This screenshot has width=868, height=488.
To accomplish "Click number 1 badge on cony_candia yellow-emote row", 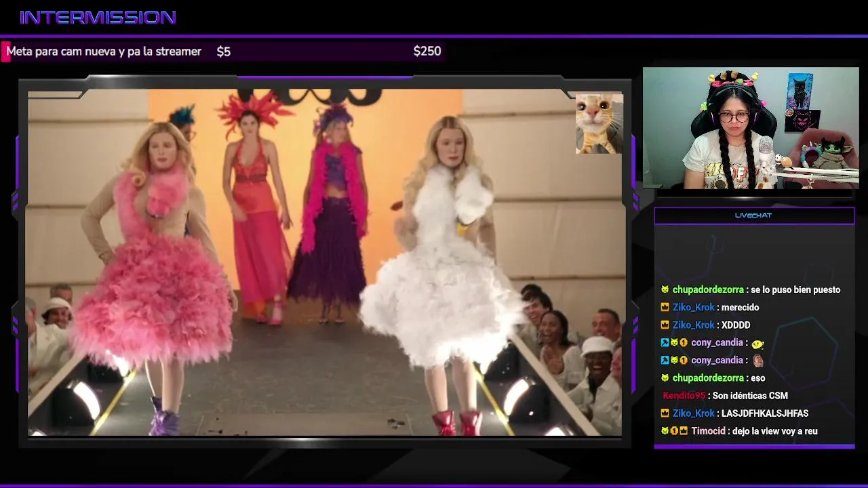I will click(684, 343).
